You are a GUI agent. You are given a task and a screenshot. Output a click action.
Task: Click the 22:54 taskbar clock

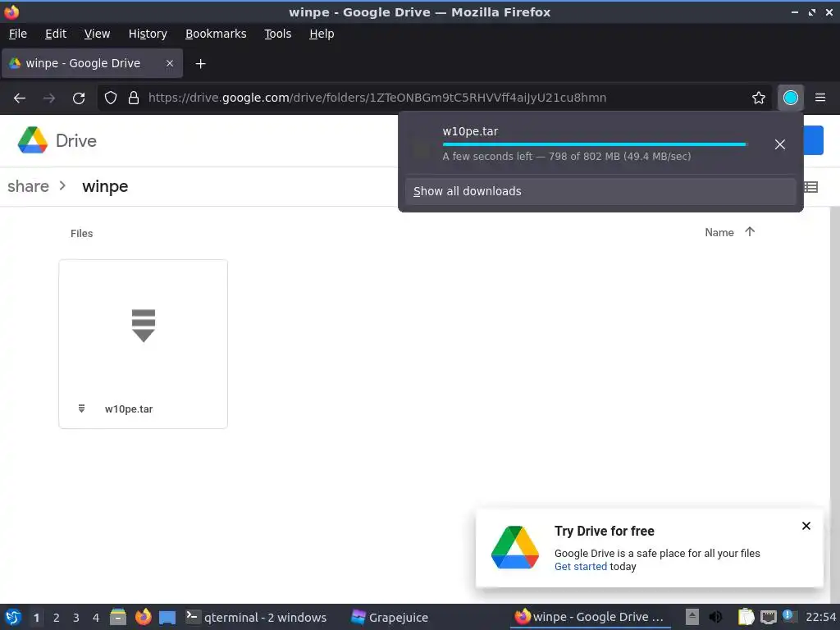(820, 617)
